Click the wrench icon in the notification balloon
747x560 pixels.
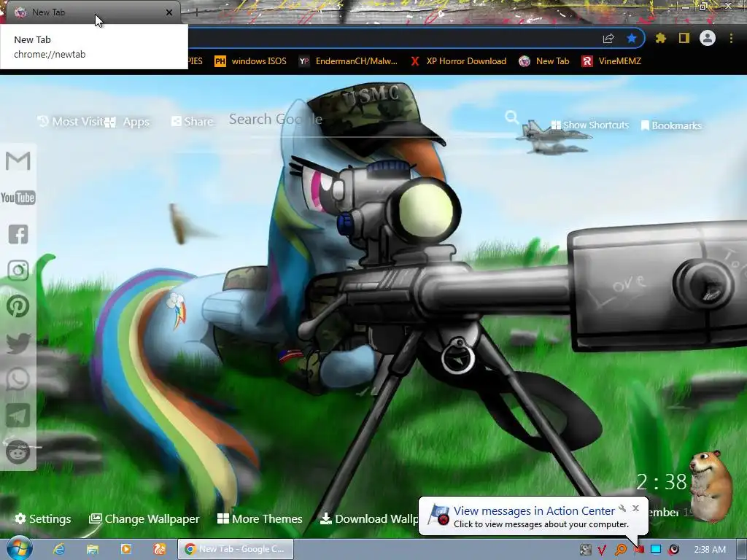click(x=622, y=508)
